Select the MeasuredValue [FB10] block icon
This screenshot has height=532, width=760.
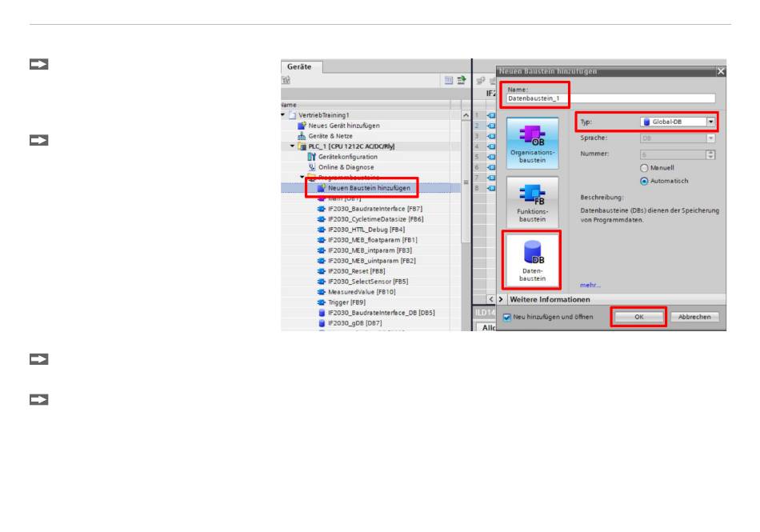(x=322, y=292)
